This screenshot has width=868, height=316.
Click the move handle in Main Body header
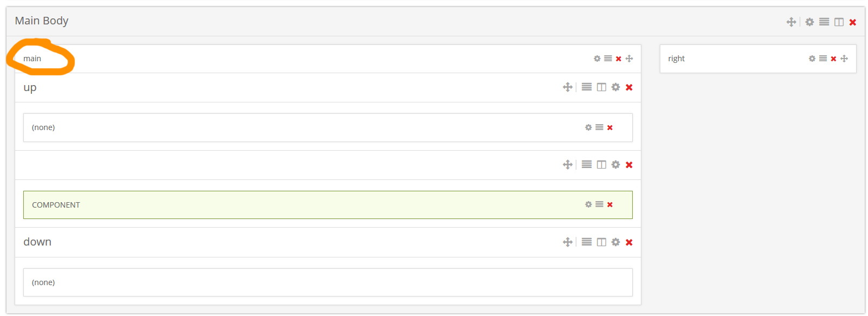point(791,22)
